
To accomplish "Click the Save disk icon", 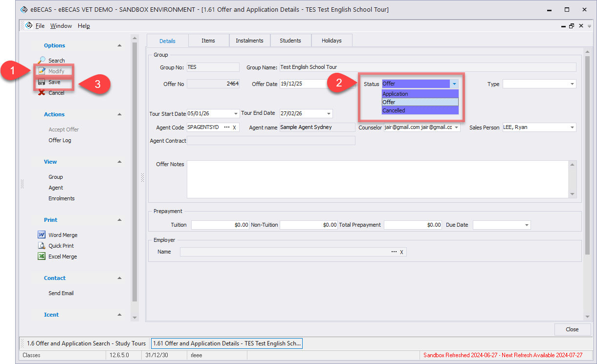I will click(x=42, y=82).
